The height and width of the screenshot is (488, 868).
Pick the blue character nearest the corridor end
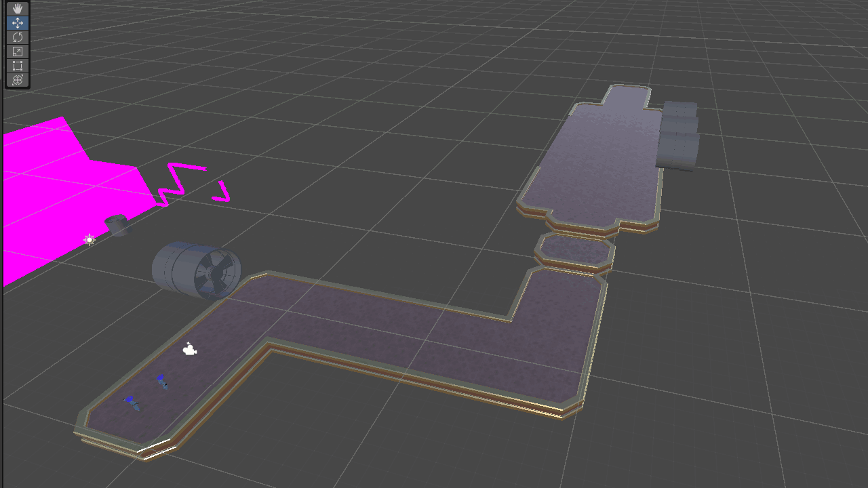[132, 403]
